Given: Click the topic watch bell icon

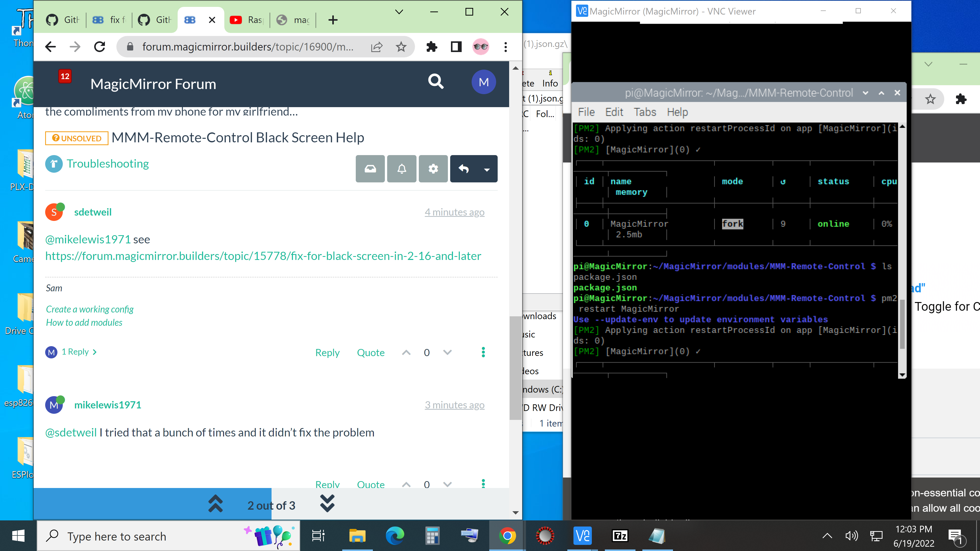Looking at the screenshot, I should (401, 169).
